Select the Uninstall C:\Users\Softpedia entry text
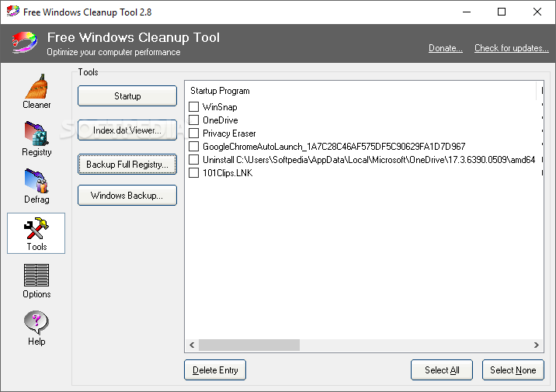 (x=369, y=160)
